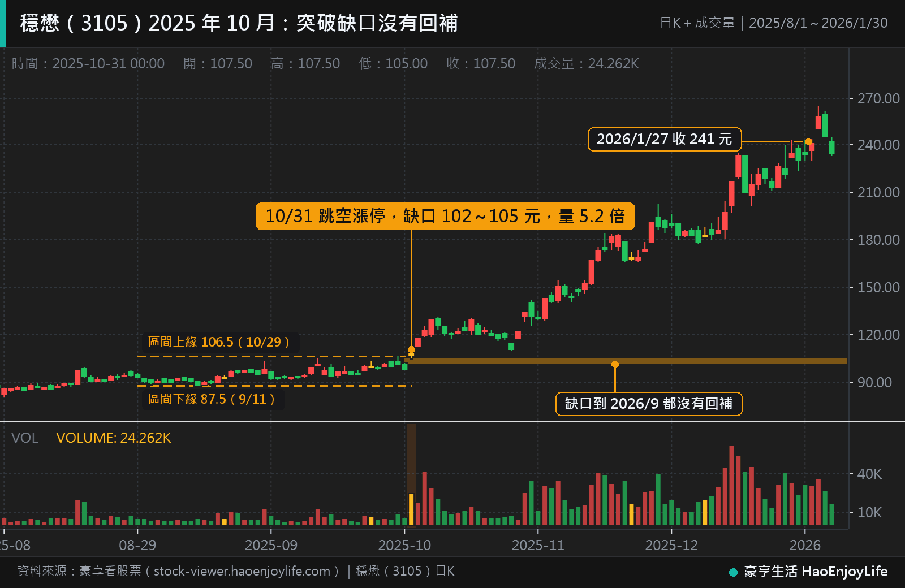Click the 收：107.50 close price value
This screenshot has height=588, width=905.
pos(481,63)
